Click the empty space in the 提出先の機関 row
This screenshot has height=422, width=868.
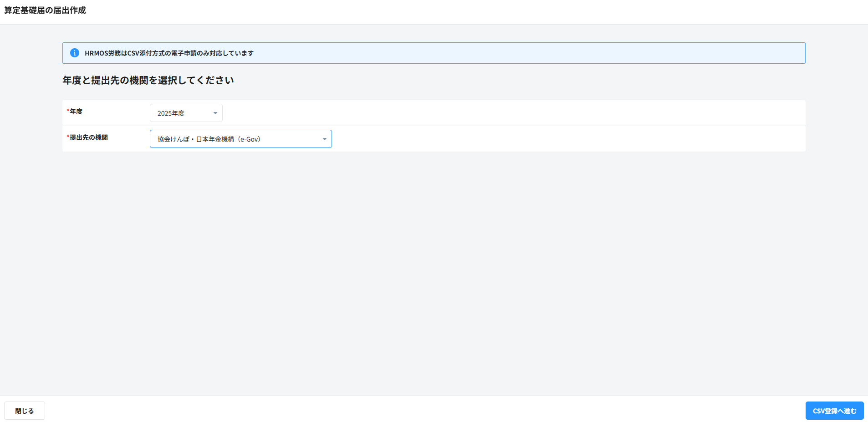[x=546, y=139]
